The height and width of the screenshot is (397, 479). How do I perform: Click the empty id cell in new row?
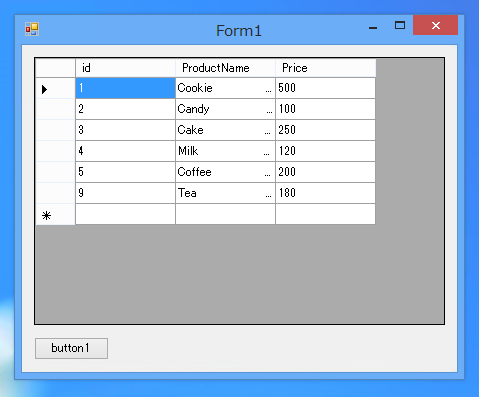point(125,214)
